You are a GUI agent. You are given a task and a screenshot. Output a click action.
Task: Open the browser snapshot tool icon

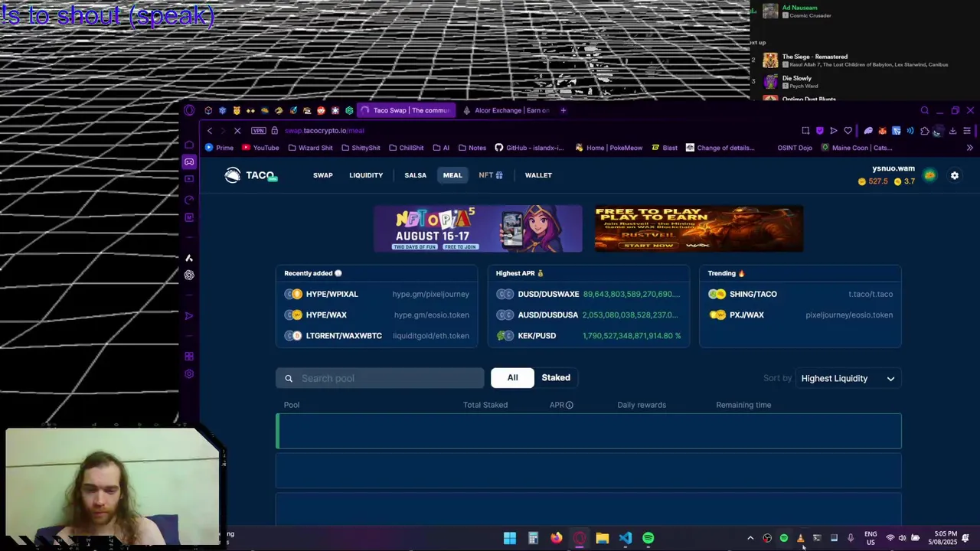click(805, 131)
